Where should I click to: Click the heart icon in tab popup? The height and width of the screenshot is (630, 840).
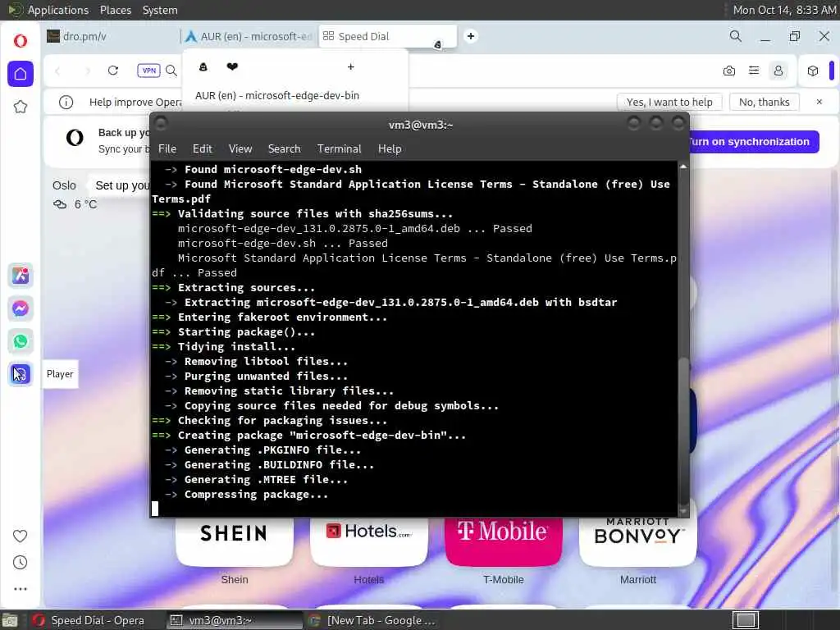click(x=232, y=66)
